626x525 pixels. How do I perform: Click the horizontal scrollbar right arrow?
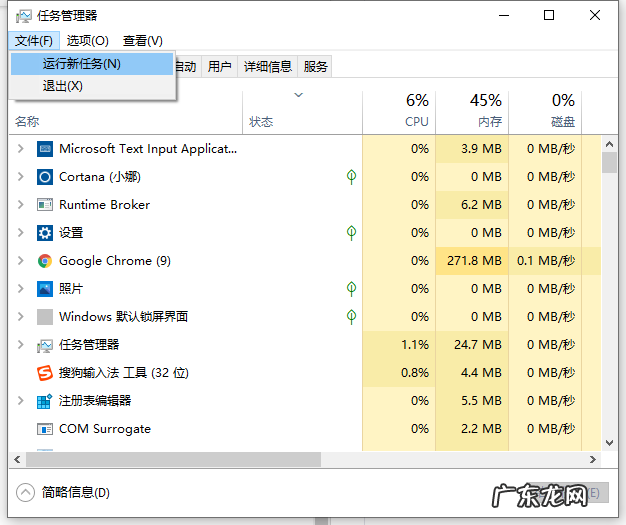593,460
